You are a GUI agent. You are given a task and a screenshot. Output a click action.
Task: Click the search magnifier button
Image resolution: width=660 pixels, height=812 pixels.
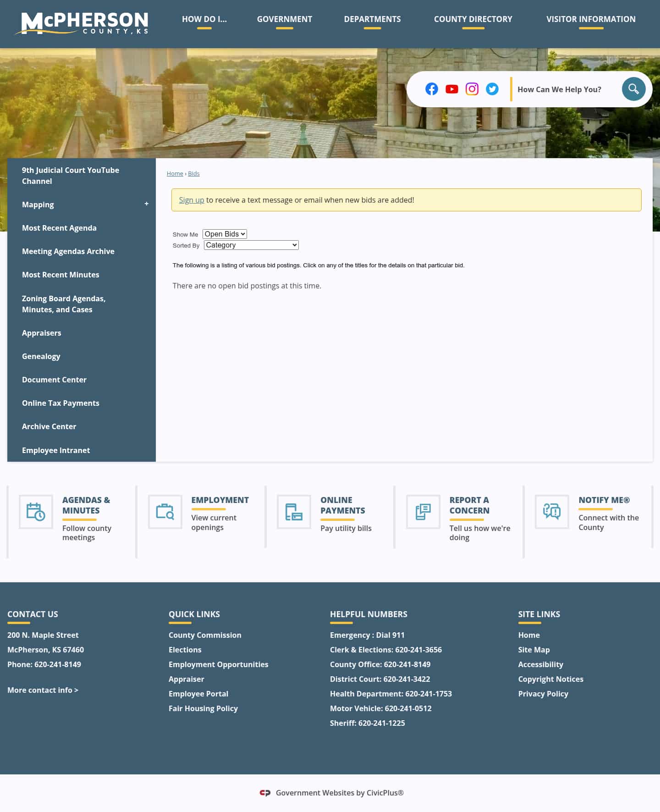pos(633,89)
